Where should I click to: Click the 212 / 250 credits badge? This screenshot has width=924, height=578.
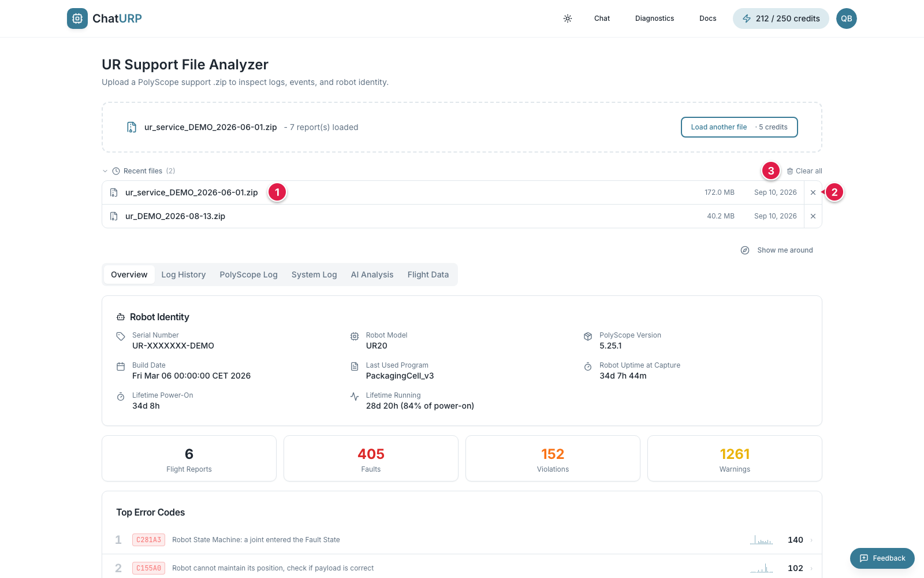coord(781,18)
